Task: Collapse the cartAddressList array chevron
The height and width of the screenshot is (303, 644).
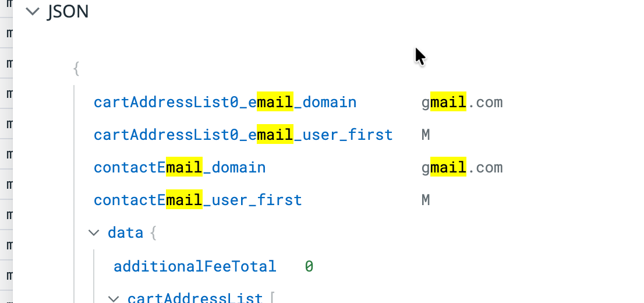Action: click(x=115, y=298)
